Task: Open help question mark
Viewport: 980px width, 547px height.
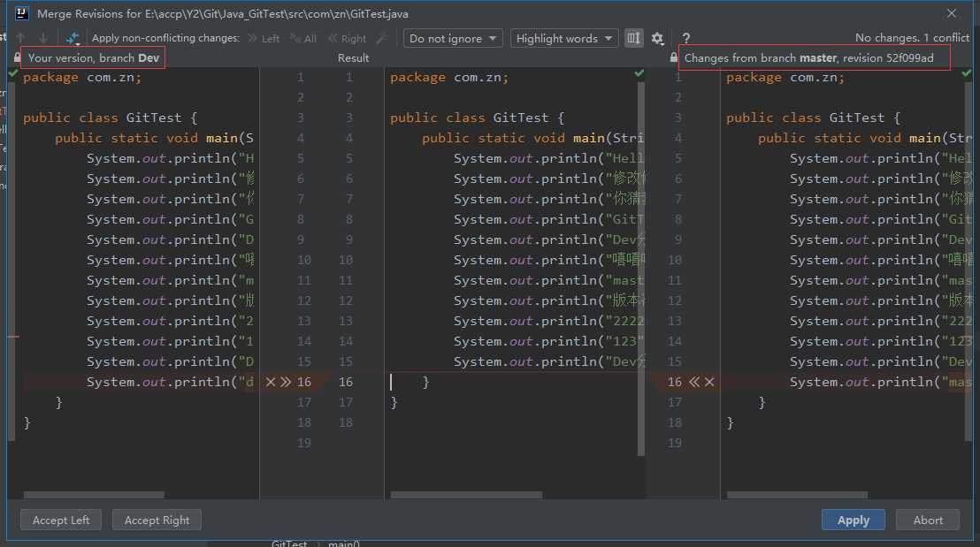Action: point(685,38)
